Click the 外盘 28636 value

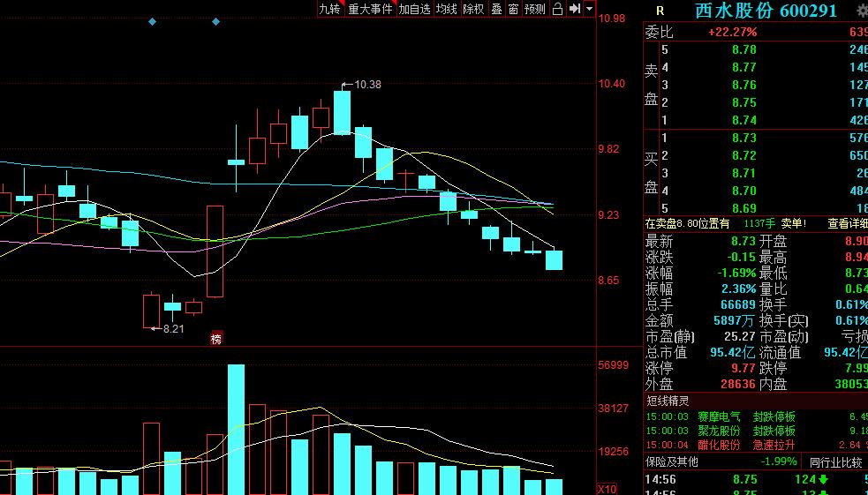[x=738, y=384]
